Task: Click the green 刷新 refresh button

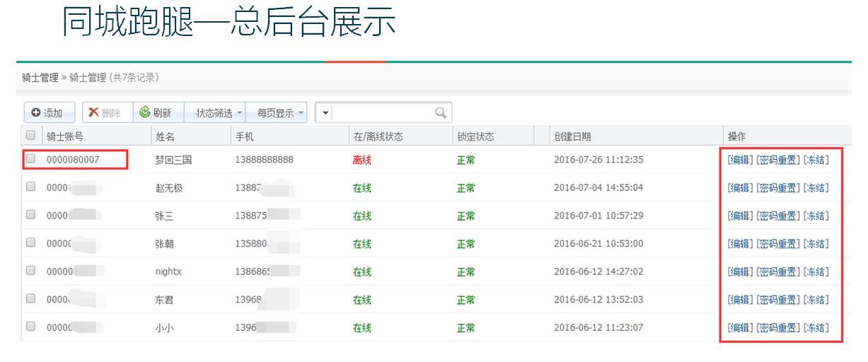Action: [x=158, y=112]
